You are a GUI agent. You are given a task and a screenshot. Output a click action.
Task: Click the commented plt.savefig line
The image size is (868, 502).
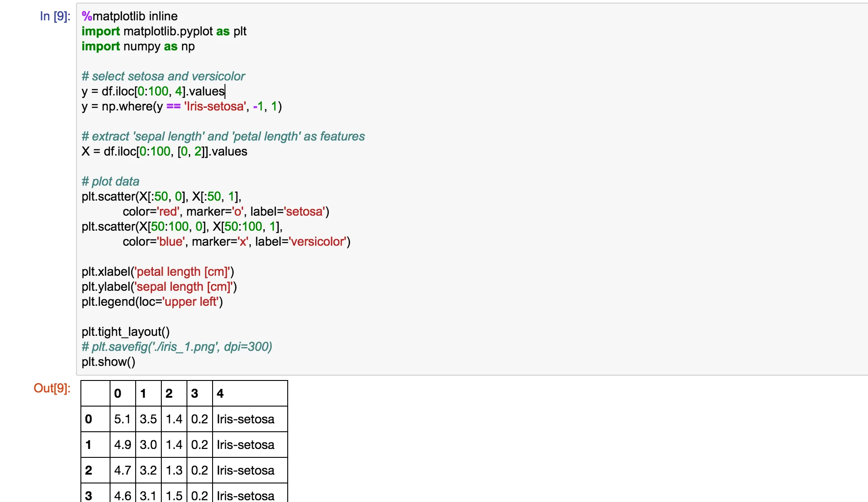pyautogui.click(x=177, y=347)
